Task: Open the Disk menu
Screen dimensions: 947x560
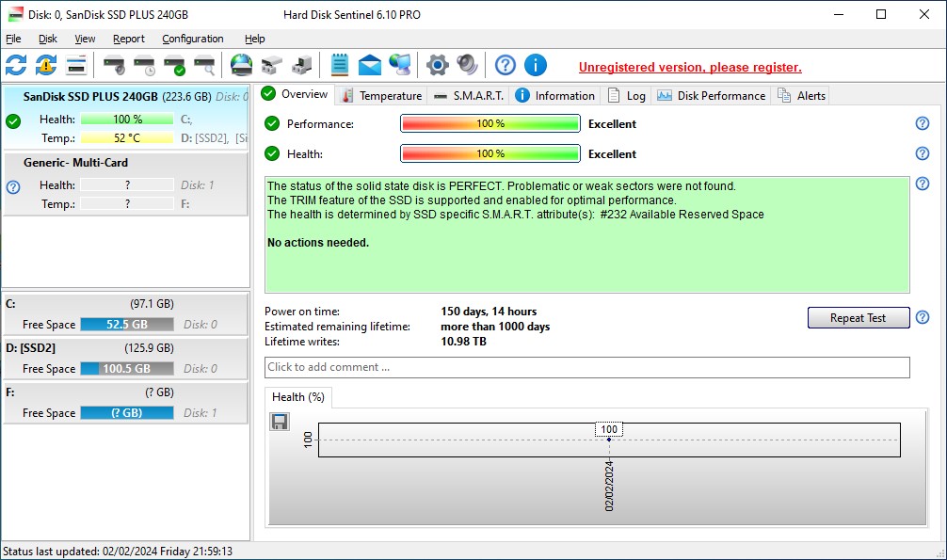Action: [x=48, y=39]
